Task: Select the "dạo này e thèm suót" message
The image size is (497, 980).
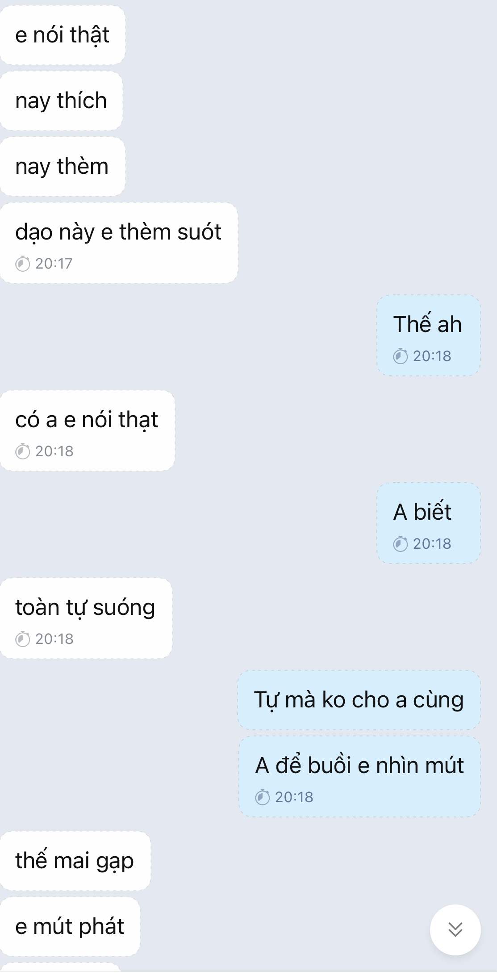Action: [119, 243]
